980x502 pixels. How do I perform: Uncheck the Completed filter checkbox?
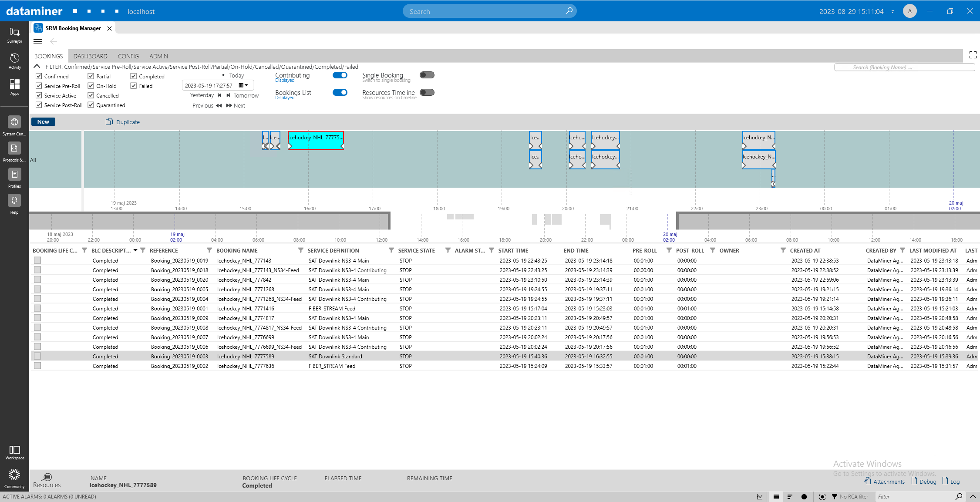tap(134, 76)
